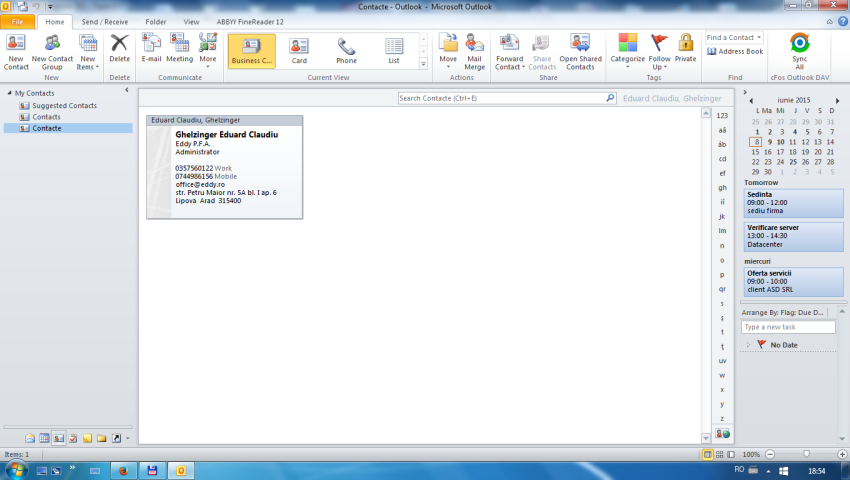Expand the Current View gallery
850x480 pixels.
[x=423, y=64]
